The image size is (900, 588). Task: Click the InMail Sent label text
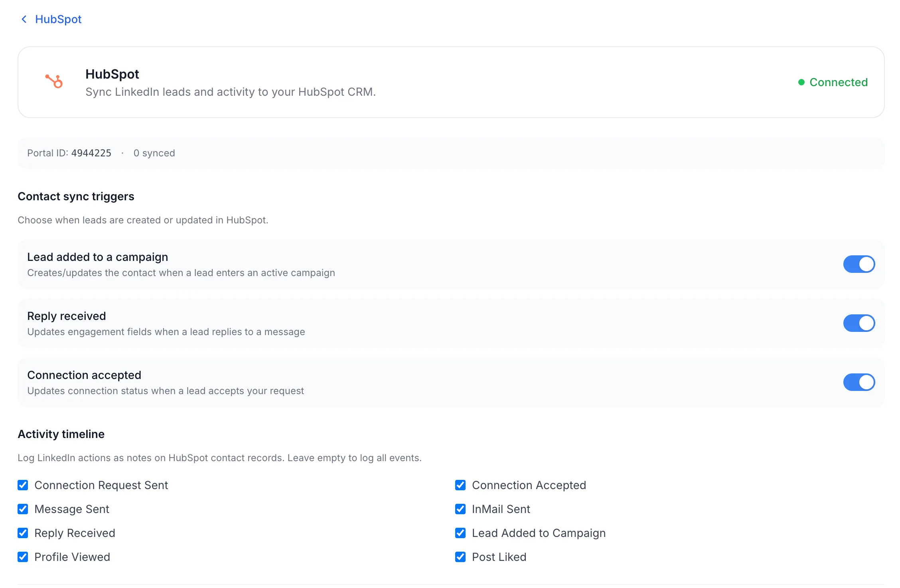click(501, 509)
